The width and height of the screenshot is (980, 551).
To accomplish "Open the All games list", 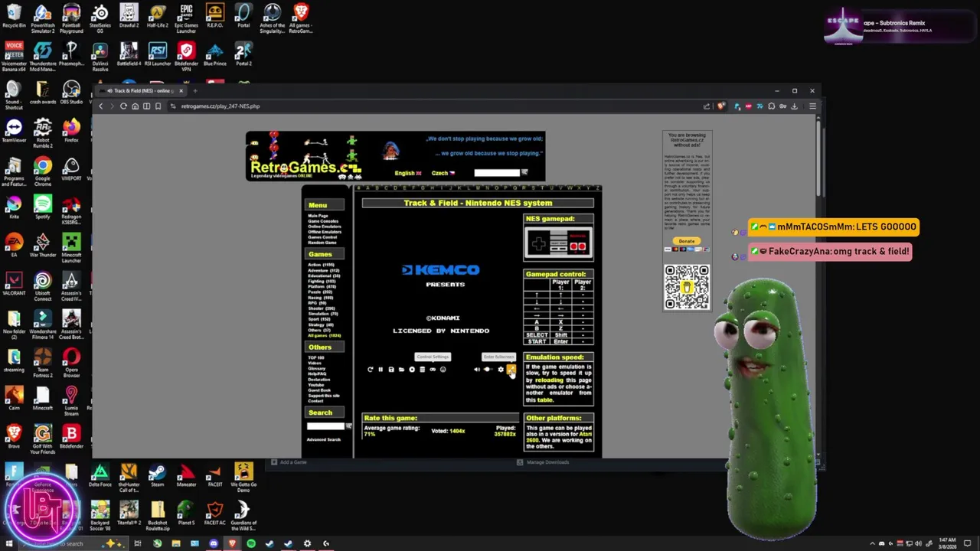I will tap(324, 335).
